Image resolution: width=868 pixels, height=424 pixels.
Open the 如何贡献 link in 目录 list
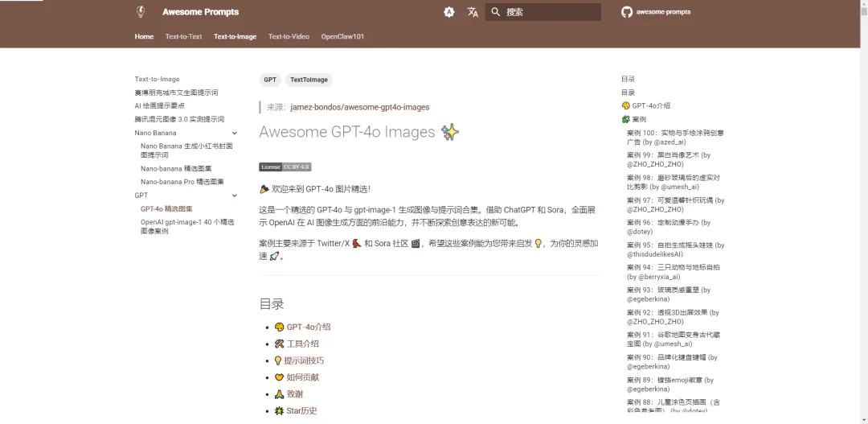(302, 377)
